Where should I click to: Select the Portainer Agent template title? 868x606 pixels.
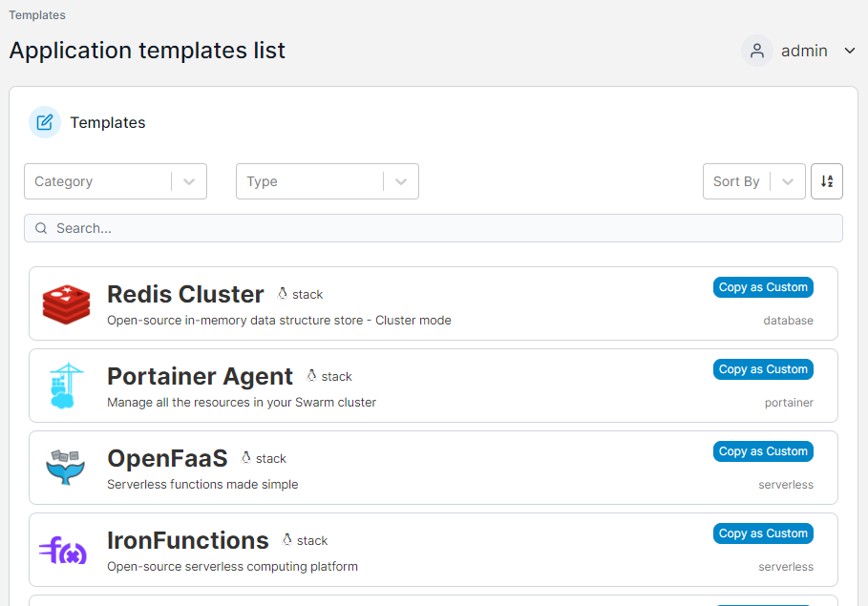[200, 376]
